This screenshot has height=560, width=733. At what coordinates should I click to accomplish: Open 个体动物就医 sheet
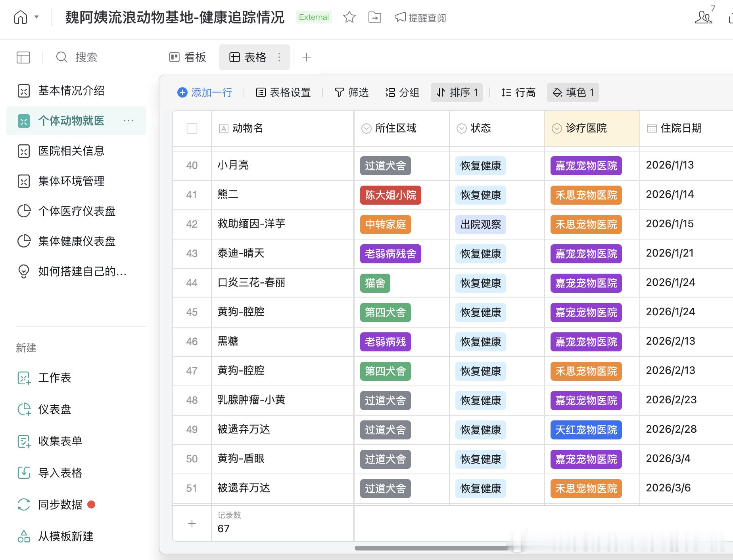[x=76, y=121]
